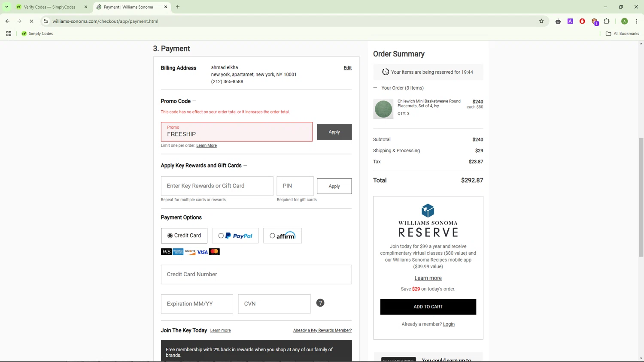Image resolution: width=644 pixels, height=362 pixels.
Task: Click the scrollbar down arrow
Action: pos(641,359)
